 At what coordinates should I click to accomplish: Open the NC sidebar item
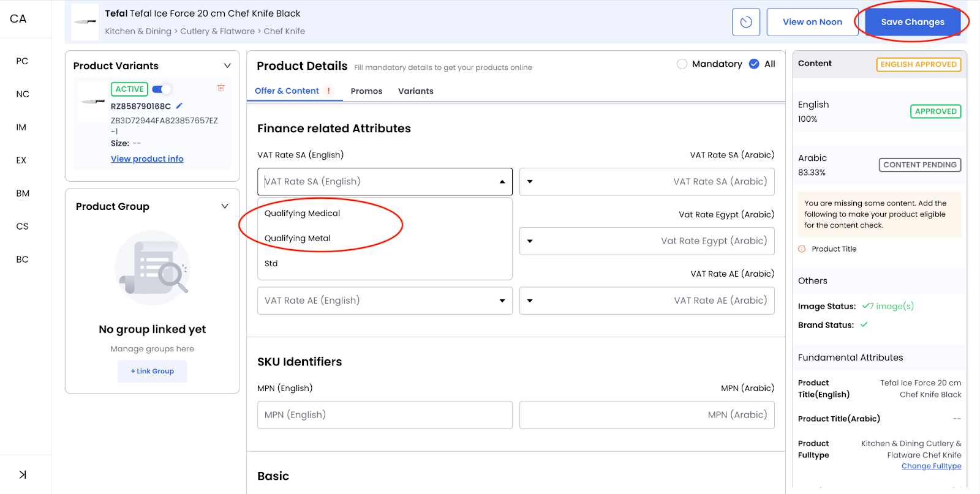pyautogui.click(x=23, y=94)
